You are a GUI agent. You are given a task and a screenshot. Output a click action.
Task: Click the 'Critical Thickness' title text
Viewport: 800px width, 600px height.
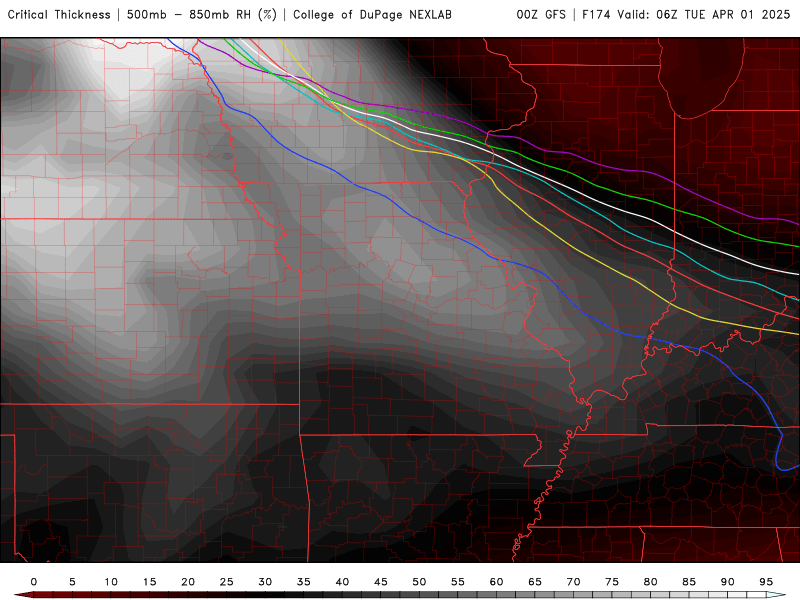coord(59,15)
